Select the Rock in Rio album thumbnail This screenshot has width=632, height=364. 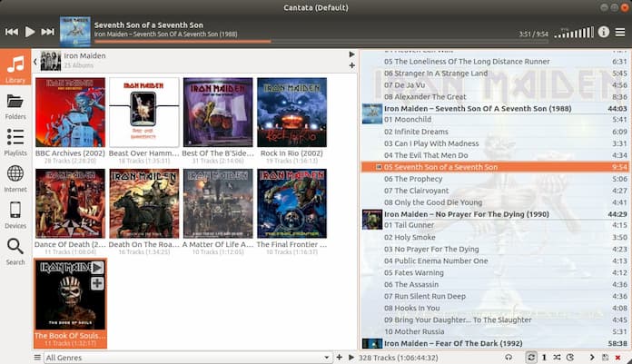pos(291,113)
